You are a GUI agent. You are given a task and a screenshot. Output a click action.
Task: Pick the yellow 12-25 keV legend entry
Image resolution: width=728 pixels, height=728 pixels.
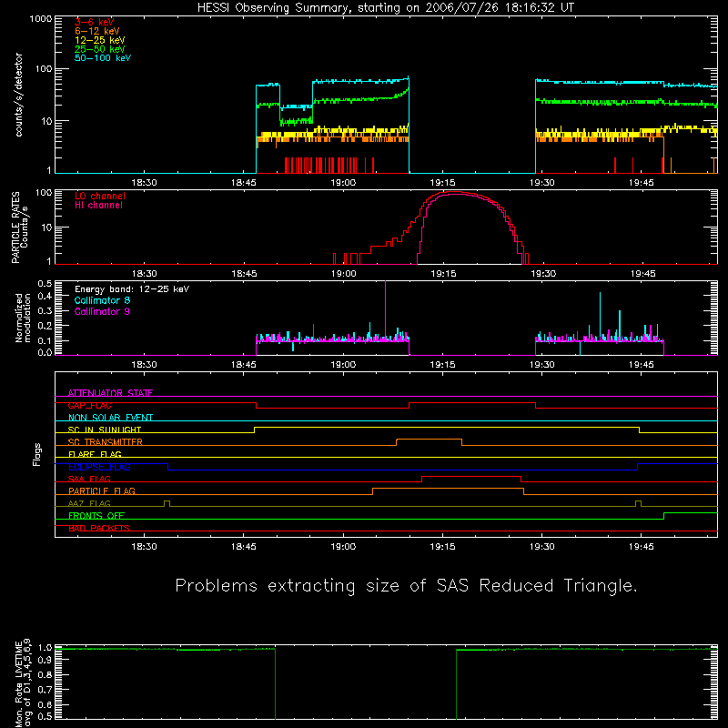coord(100,40)
